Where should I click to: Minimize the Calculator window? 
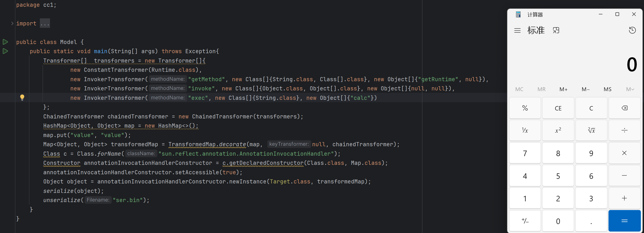point(601,14)
